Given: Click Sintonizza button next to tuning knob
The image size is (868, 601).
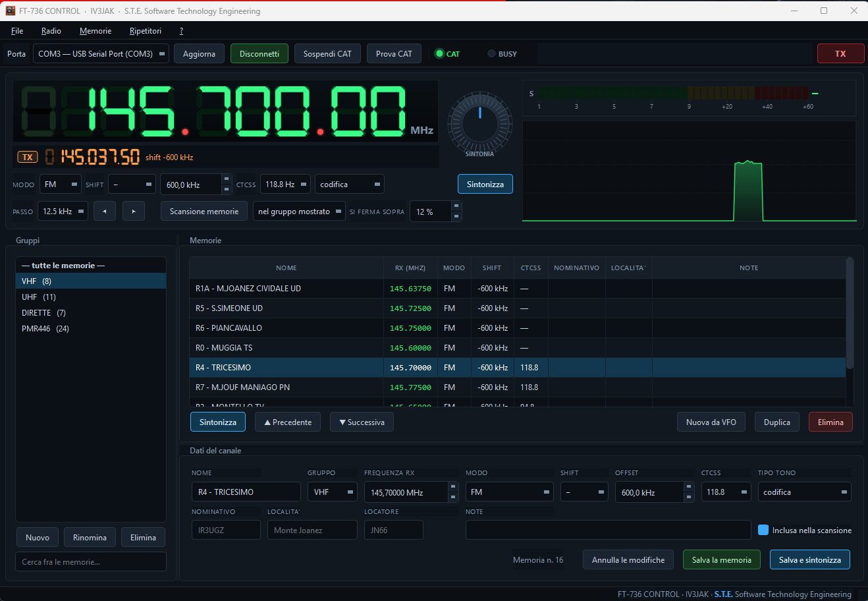Looking at the screenshot, I should pyautogui.click(x=485, y=185).
